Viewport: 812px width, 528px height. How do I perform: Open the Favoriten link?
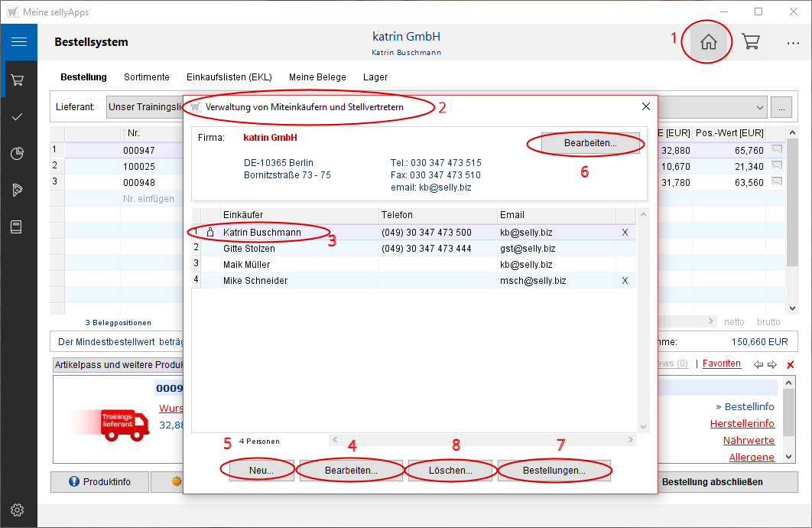click(721, 363)
